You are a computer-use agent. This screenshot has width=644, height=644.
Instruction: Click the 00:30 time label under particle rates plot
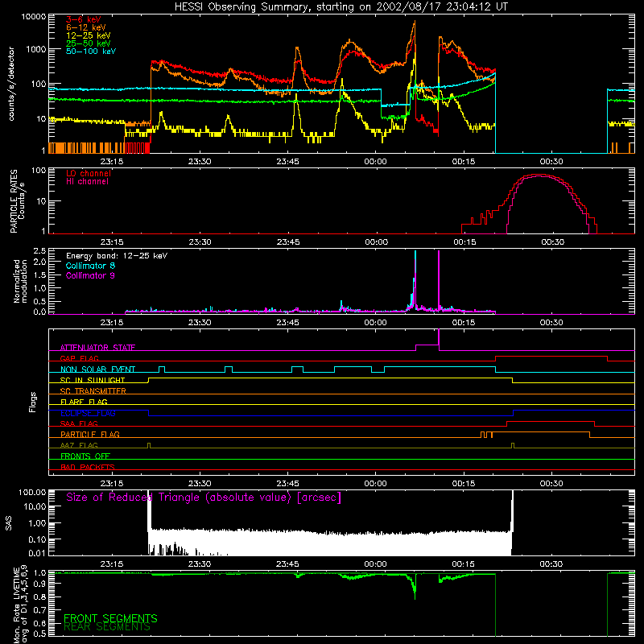pyautogui.click(x=552, y=242)
